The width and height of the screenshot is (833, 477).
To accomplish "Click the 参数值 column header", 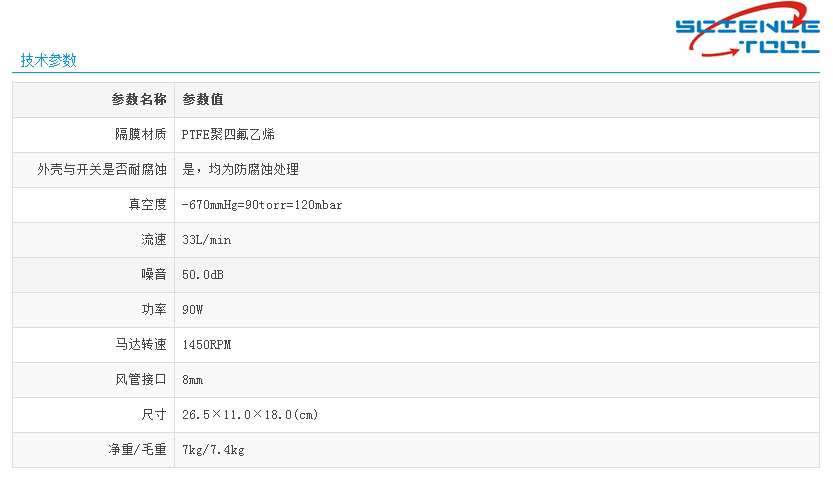I will pos(203,100).
